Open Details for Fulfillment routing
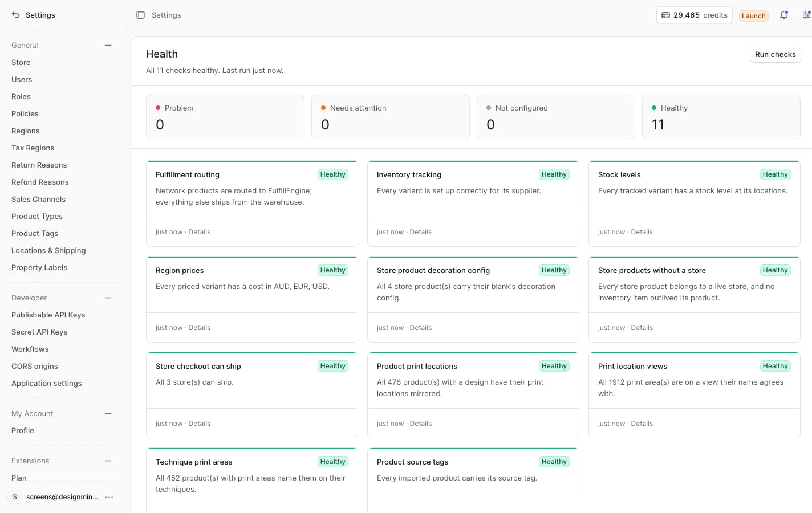Image resolution: width=812 pixels, height=513 pixels. 200,232
